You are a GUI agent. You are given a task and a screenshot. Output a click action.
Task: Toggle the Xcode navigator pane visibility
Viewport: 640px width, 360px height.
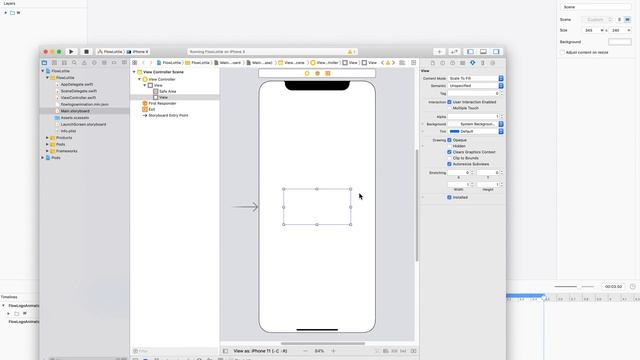[470, 52]
